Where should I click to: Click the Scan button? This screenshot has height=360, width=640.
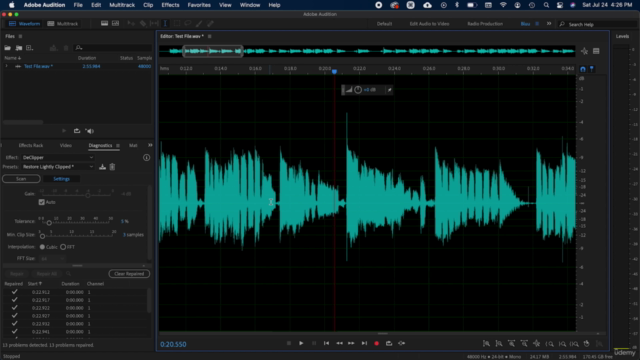(21, 179)
